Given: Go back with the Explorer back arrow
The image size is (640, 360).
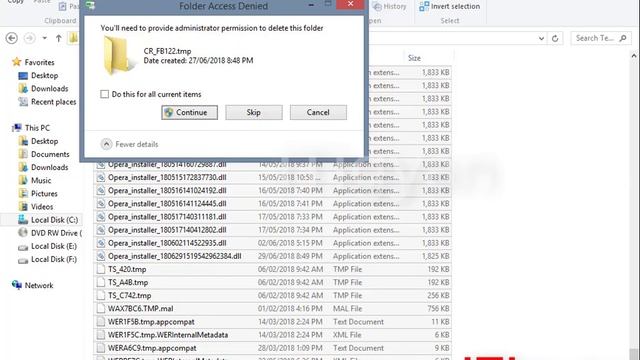Looking at the screenshot, I should (12, 38).
